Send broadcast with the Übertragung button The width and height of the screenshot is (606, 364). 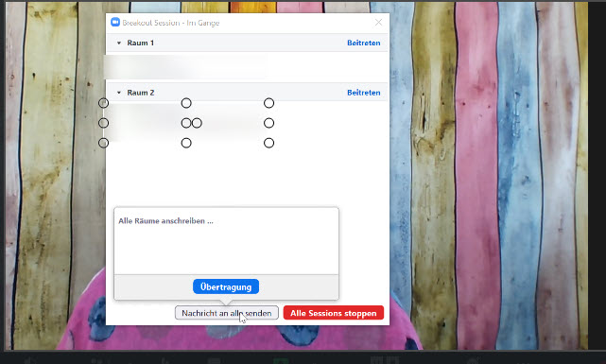tap(226, 286)
